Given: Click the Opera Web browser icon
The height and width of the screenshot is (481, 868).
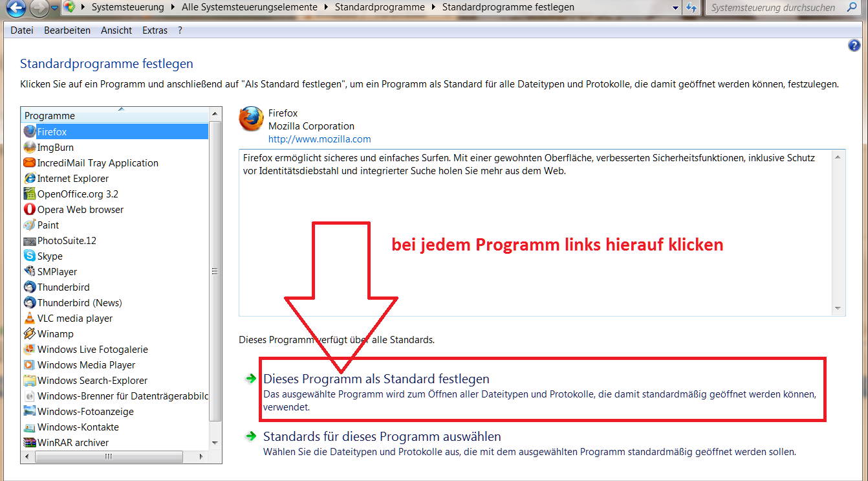Looking at the screenshot, I should pyautogui.click(x=30, y=209).
